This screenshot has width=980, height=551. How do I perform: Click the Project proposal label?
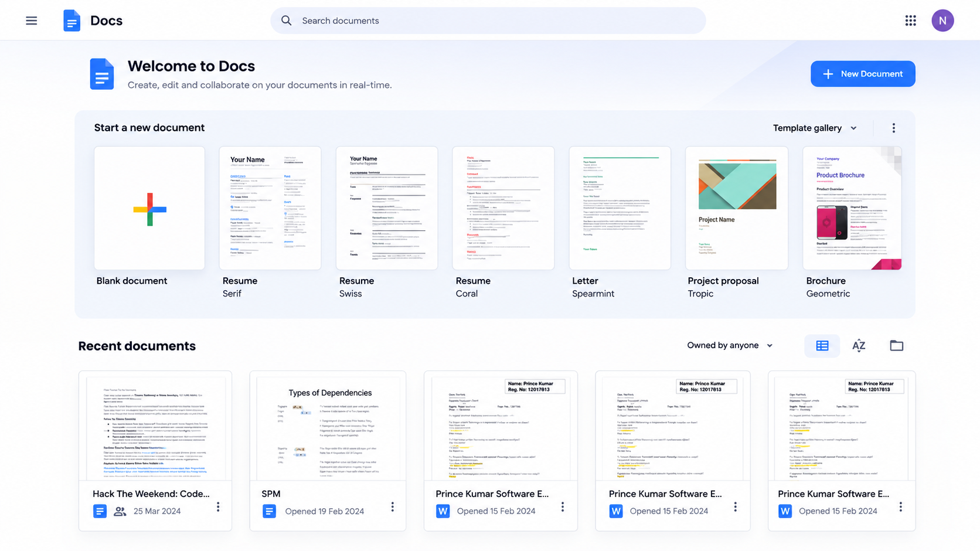coord(723,281)
